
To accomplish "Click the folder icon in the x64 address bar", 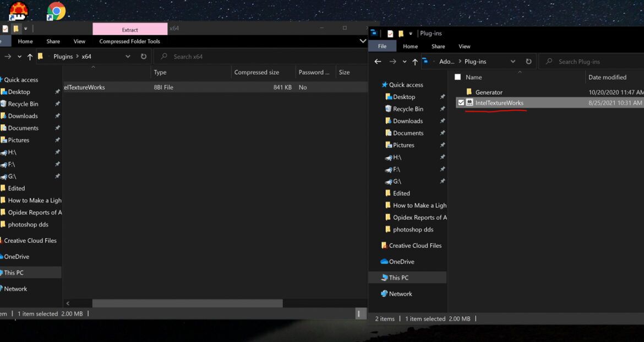I will point(40,56).
